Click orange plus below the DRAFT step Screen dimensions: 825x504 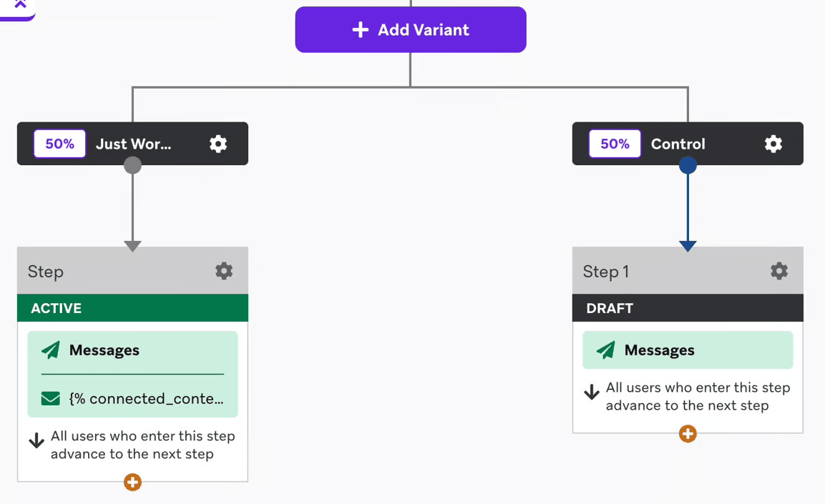point(688,433)
